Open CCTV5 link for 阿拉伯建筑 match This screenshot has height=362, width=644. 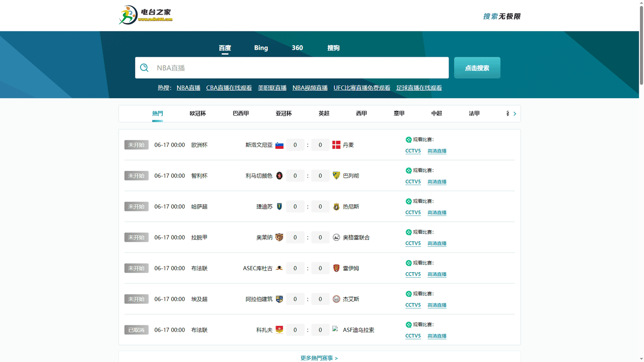[x=413, y=305]
